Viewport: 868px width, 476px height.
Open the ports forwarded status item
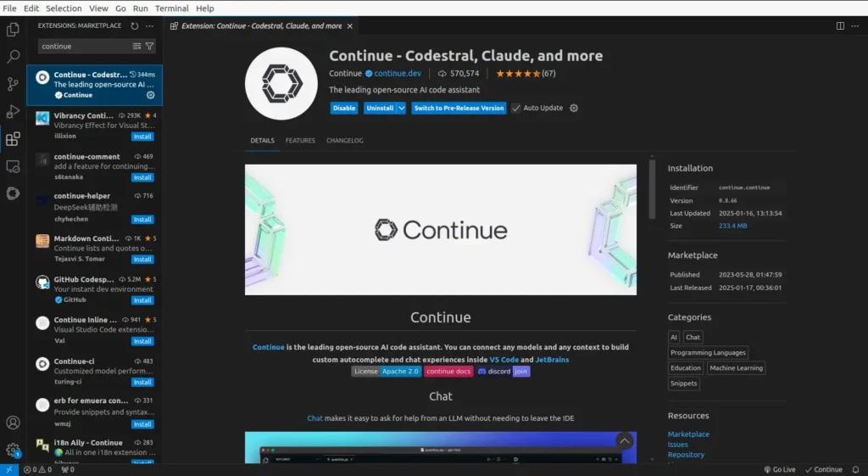(x=68, y=470)
